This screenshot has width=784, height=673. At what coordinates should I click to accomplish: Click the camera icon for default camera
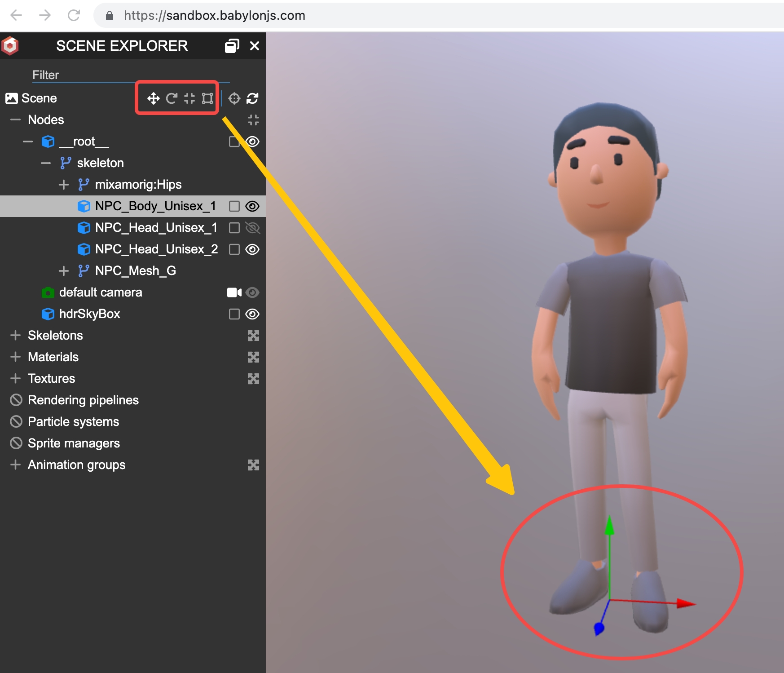tap(234, 292)
